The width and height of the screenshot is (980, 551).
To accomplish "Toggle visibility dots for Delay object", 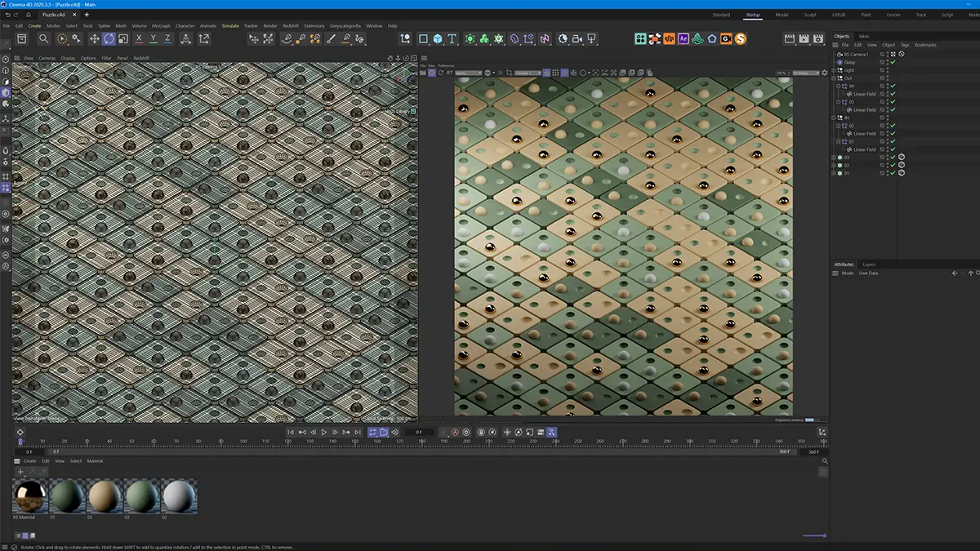I will (x=888, y=62).
